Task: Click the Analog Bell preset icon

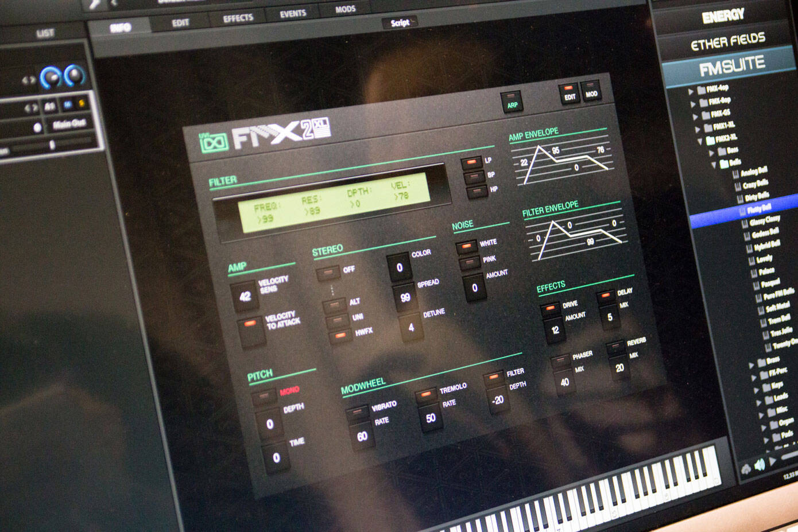Action: [x=737, y=174]
